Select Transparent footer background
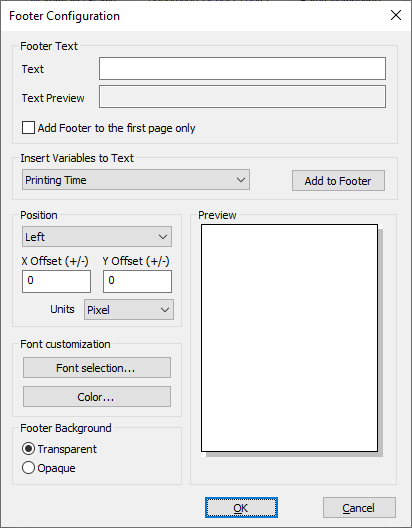Viewport: 412px width, 528px height. (x=28, y=449)
